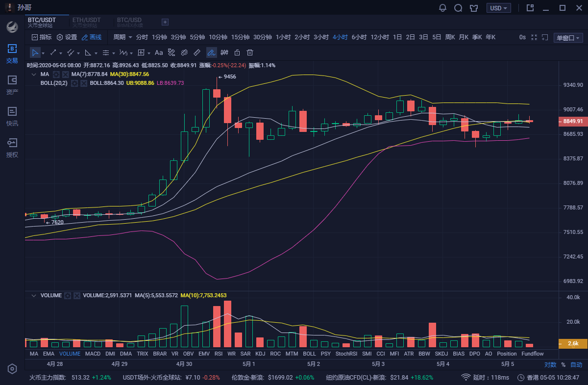Expand the trend line tool dropdown arrow
The height and width of the screenshot is (385, 588).
click(61, 53)
